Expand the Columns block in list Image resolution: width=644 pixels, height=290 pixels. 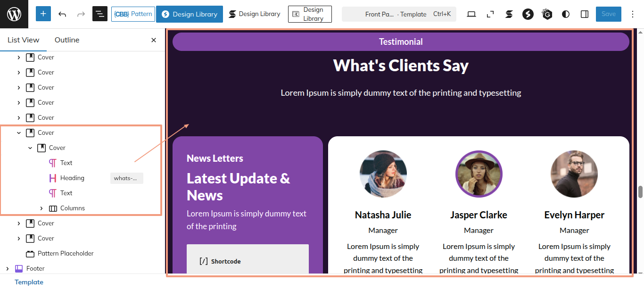pos(41,208)
